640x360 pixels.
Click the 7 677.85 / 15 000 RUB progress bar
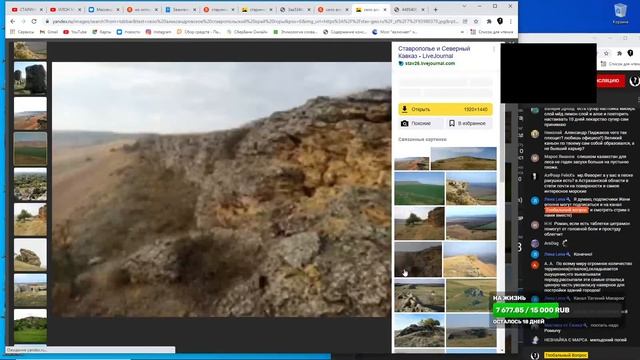pos(557,310)
